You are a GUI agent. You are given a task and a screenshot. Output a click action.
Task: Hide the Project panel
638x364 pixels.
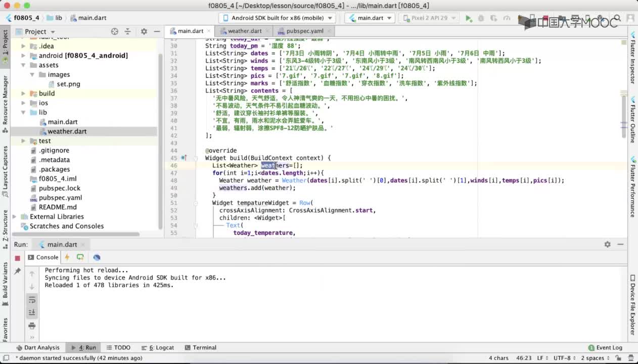156,31
